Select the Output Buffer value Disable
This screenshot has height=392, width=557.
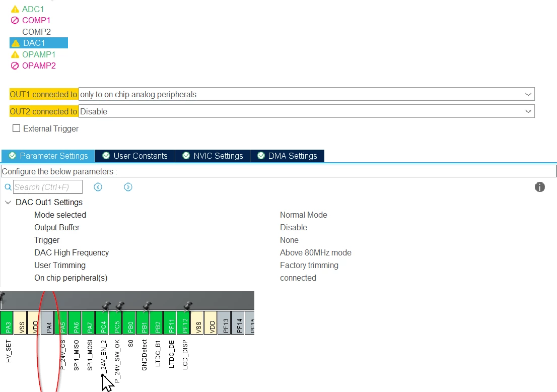pos(294,227)
